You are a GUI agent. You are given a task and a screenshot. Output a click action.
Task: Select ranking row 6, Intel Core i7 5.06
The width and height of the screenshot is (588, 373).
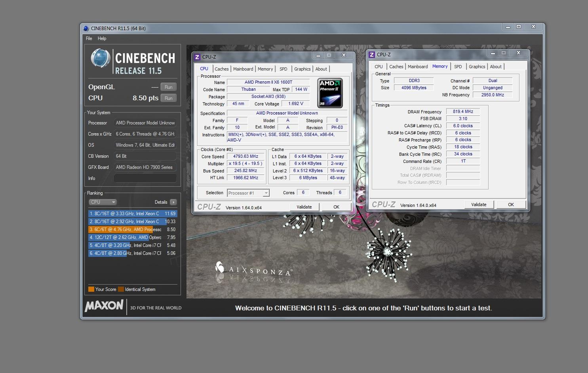(133, 253)
